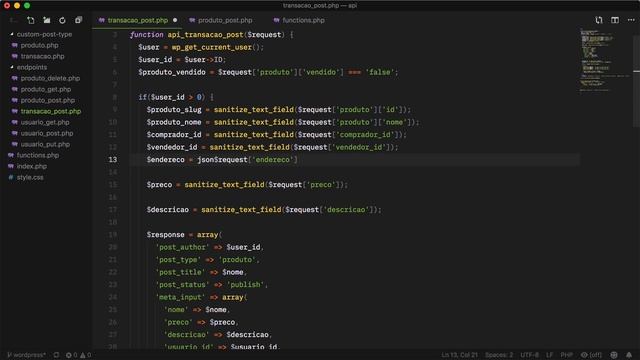Image resolution: width=640 pixels, height=360 pixels.
Task: Click the sync changes icon in status bar
Action: point(56,355)
